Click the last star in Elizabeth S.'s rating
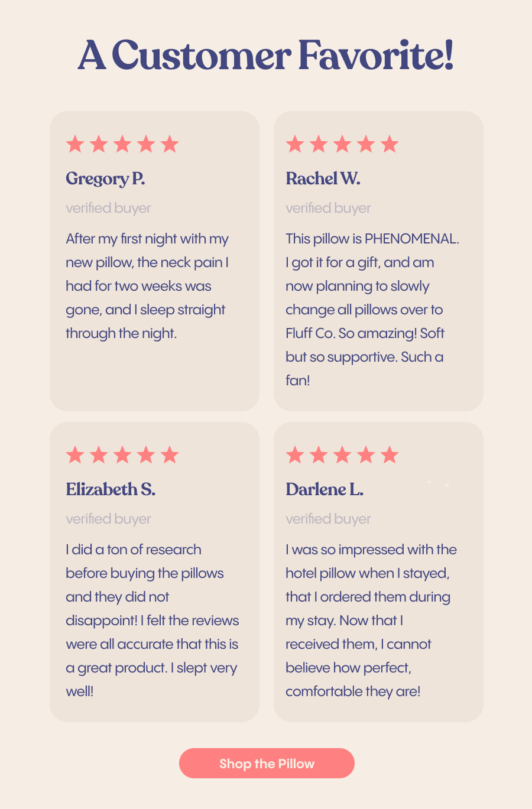The width and height of the screenshot is (532, 809). tap(170, 454)
